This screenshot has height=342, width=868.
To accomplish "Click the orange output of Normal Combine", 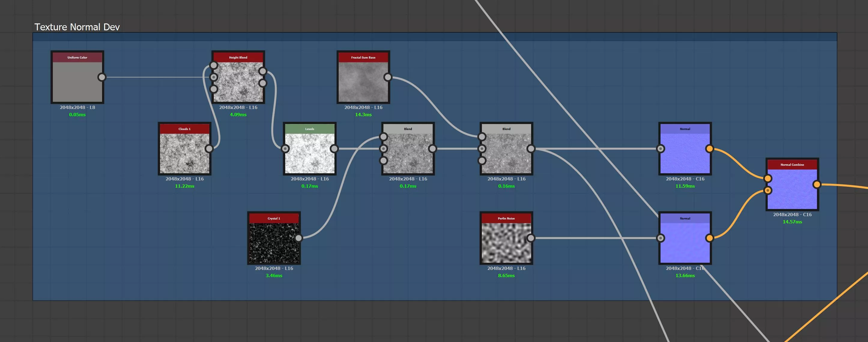I will [x=816, y=184].
